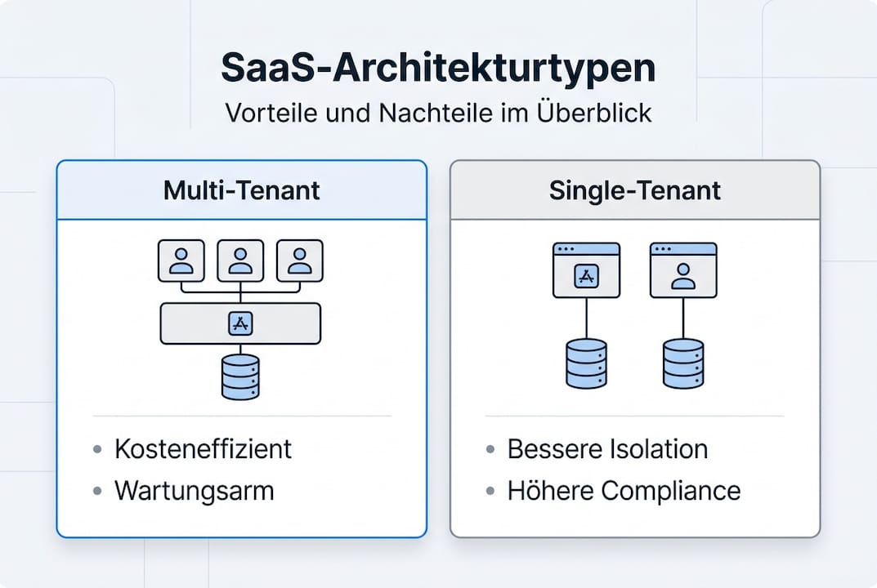Open the shared application bar with the A logo
The height and width of the screenshot is (588, 877).
click(240, 322)
